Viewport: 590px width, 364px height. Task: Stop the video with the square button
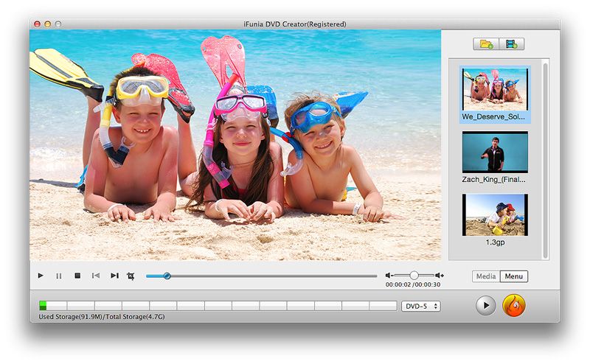click(77, 276)
